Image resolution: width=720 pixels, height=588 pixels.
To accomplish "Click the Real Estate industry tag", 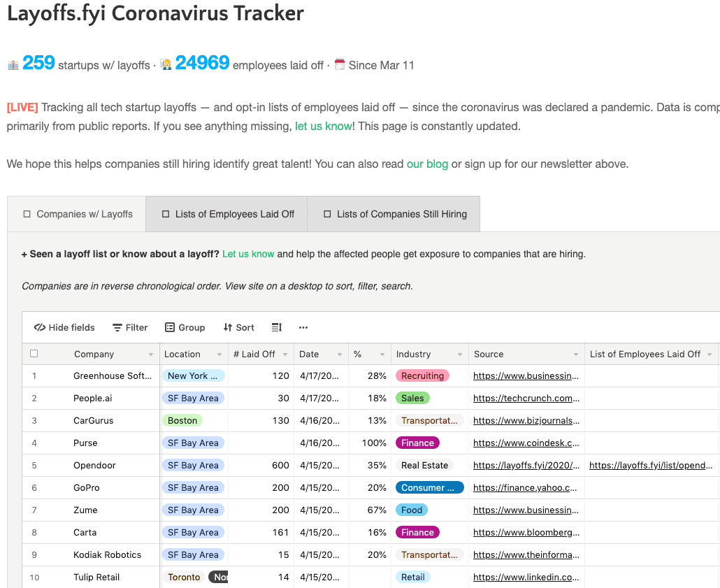I will [x=425, y=466].
